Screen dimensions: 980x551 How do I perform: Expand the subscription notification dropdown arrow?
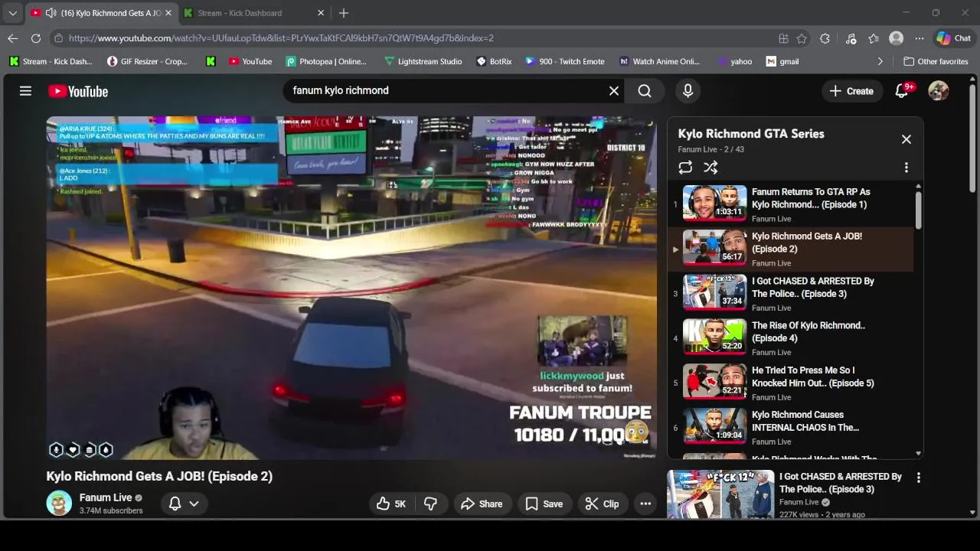click(194, 504)
